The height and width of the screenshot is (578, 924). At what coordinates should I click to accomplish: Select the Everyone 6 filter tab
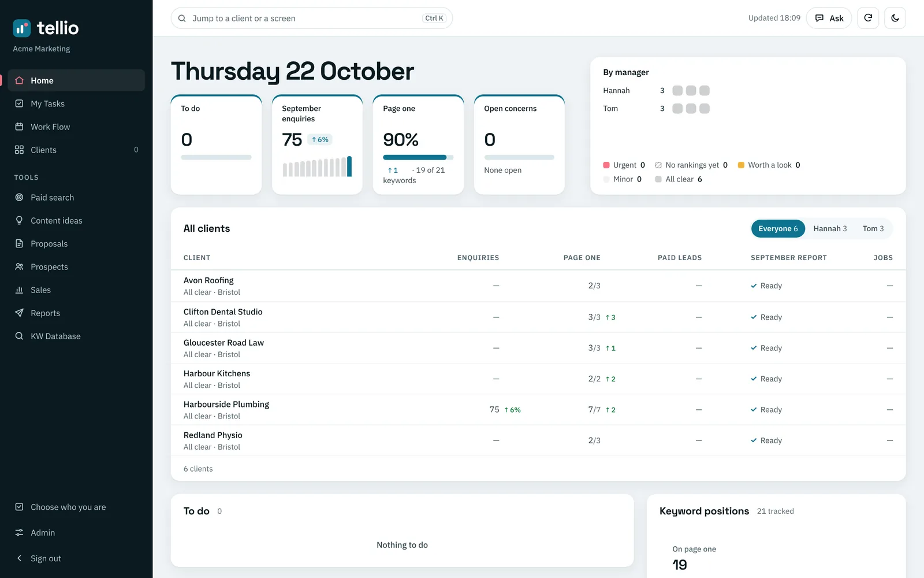tap(778, 228)
